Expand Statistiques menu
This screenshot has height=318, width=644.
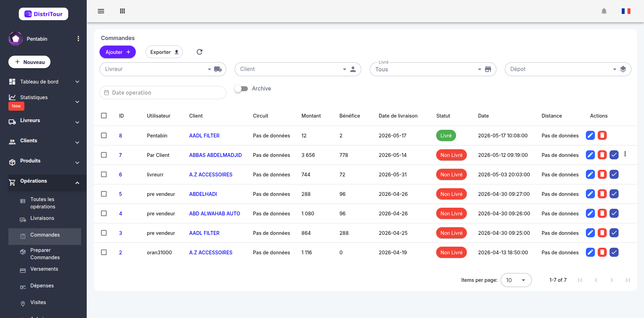(x=44, y=102)
